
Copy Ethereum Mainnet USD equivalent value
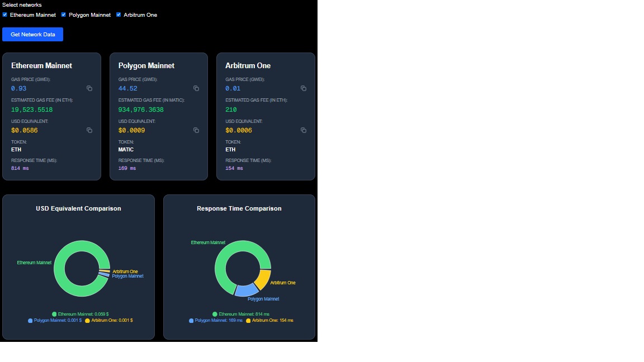click(x=89, y=131)
